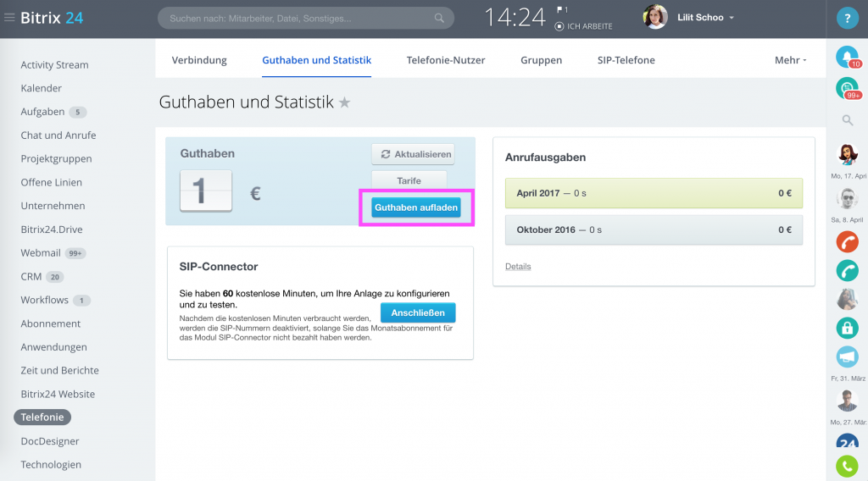Click the right sidebar search magnifier

[848, 120]
